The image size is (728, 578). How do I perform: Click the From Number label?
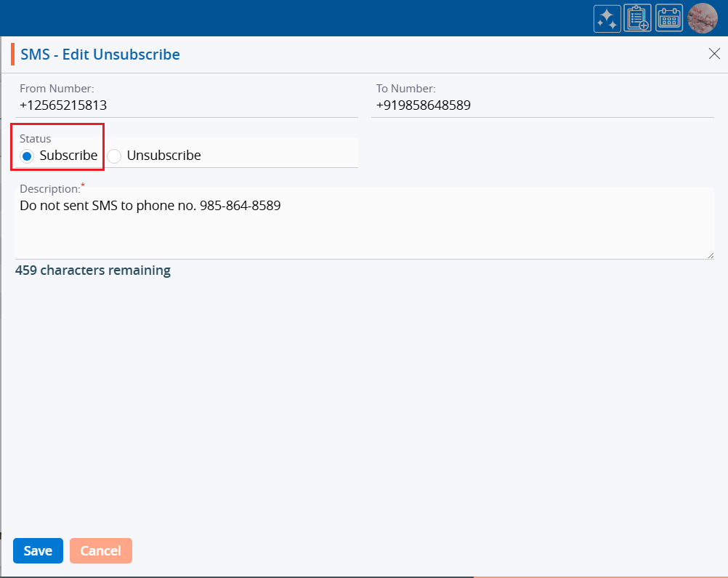point(57,89)
